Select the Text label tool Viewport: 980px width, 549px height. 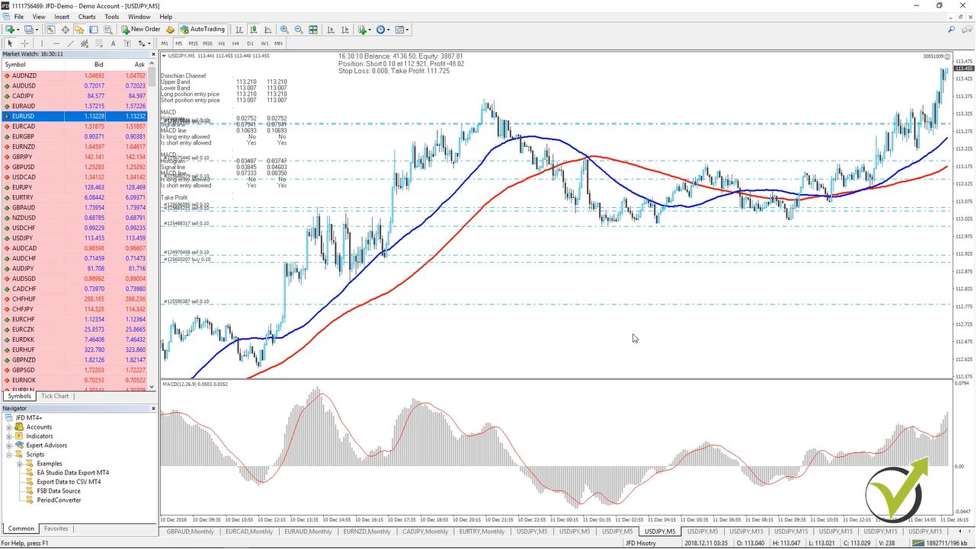(x=126, y=43)
